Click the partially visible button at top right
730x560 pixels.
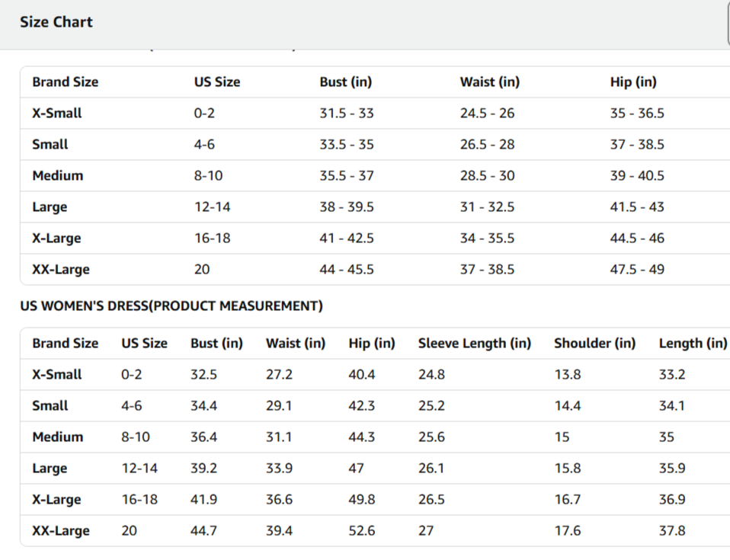coord(728,22)
